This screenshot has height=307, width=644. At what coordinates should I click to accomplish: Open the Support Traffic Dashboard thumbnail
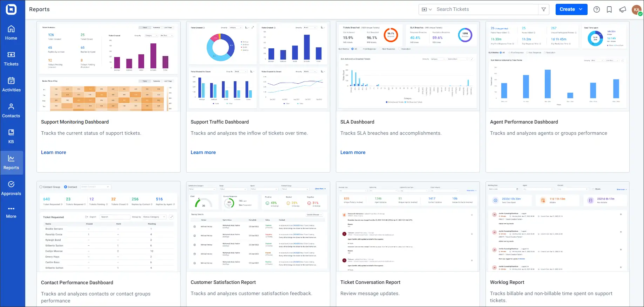click(258, 67)
